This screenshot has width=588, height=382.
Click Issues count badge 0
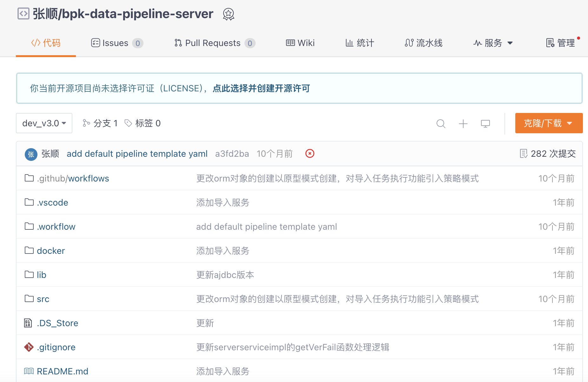tap(138, 43)
